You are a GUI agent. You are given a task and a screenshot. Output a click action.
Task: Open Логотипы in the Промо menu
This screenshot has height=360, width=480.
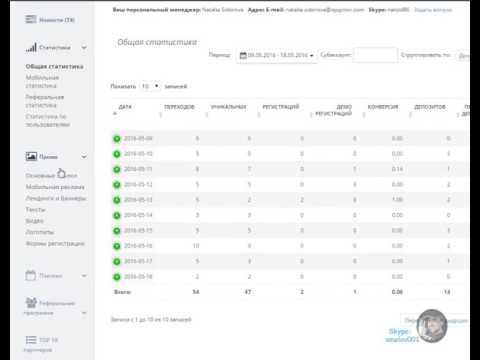[x=40, y=232]
